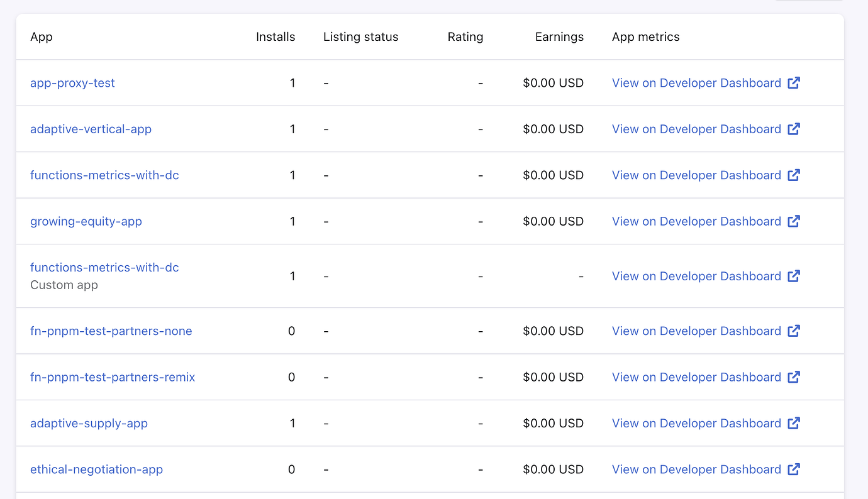The height and width of the screenshot is (499, 868).
Task: Click external link icon in adaptive-vertical-app row
Action: [794, 129]
